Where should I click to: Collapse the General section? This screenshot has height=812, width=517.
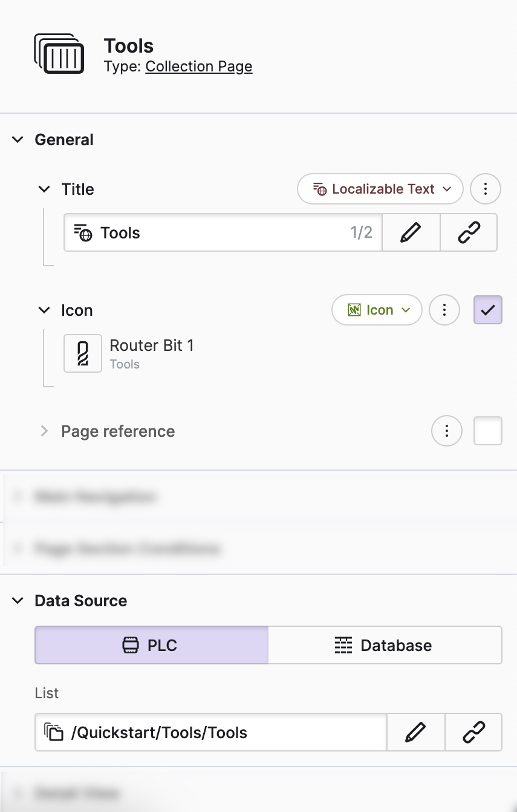pos(18,140)
